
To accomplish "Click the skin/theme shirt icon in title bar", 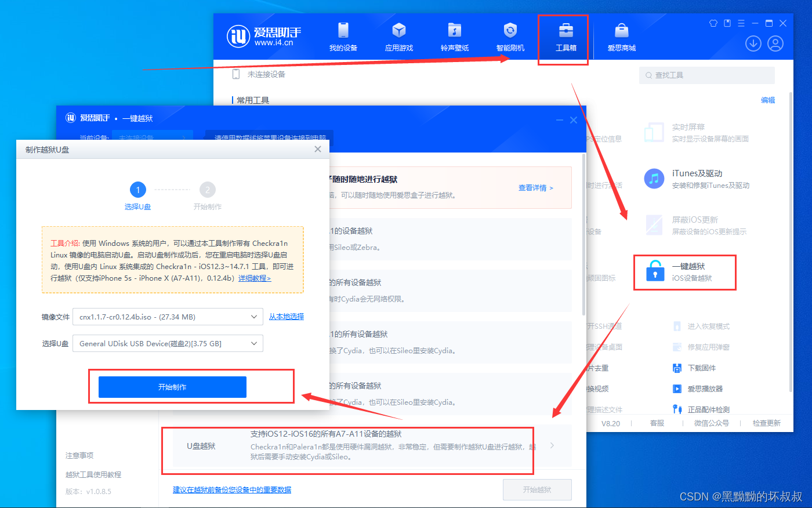I will [713, 23].
